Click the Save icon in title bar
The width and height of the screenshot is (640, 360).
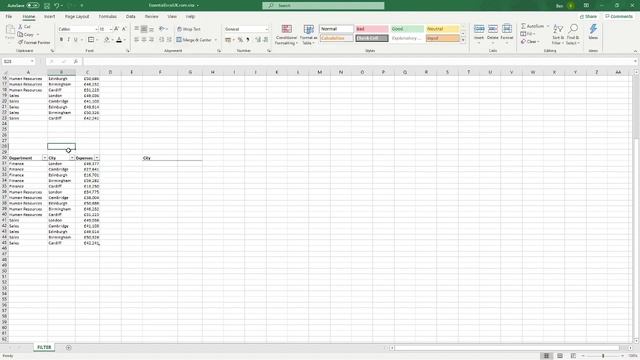47,6
